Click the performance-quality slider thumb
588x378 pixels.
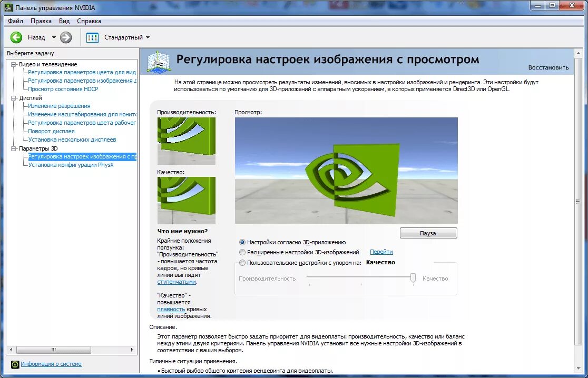click(x=413, y=277)
